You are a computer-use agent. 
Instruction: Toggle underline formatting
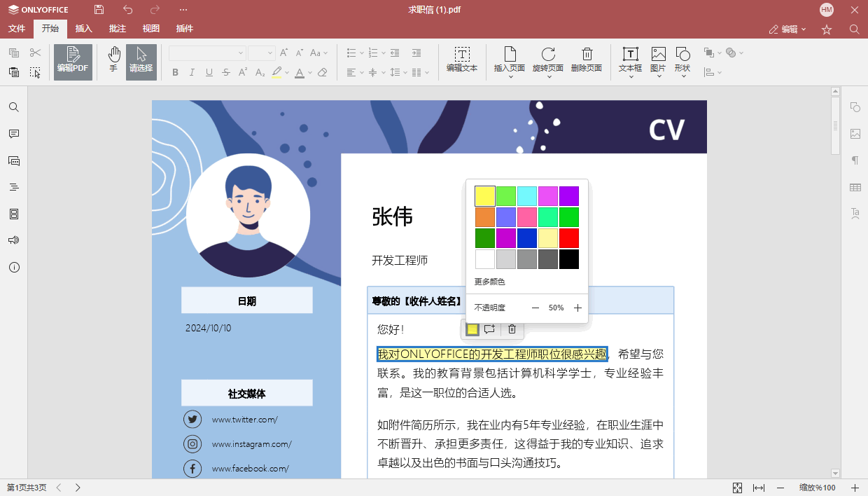pos(207,72)
